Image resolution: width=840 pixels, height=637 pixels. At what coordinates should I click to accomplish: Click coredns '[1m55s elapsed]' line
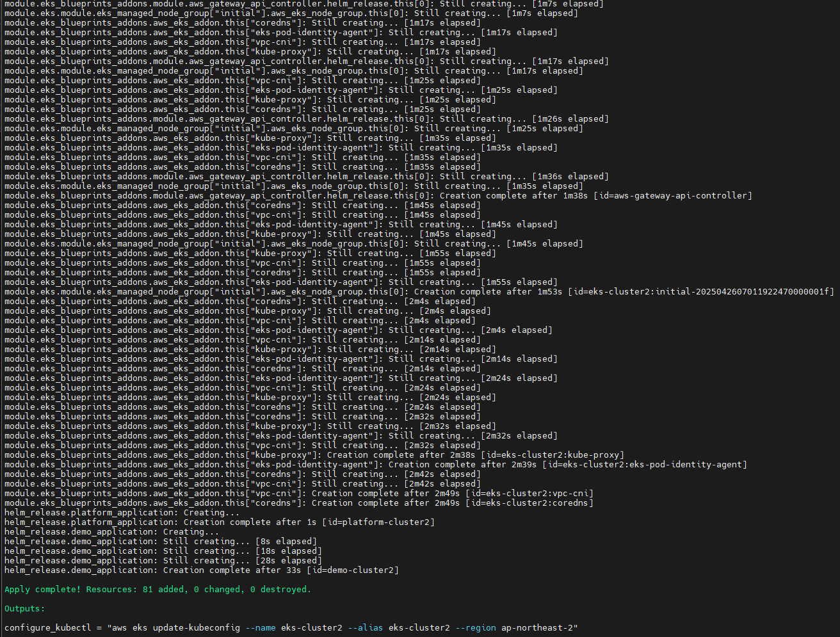coord(243,272)
